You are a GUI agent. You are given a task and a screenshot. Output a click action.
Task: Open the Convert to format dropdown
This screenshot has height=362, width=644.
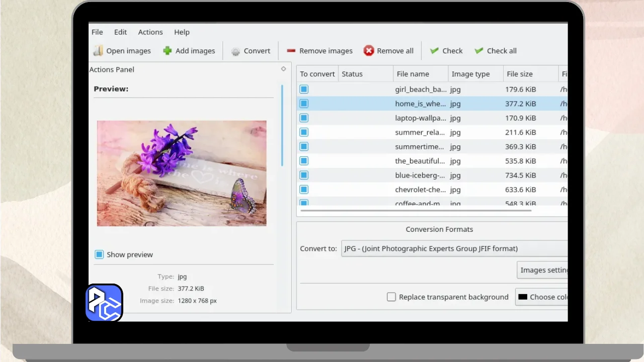tap(454, 248)
